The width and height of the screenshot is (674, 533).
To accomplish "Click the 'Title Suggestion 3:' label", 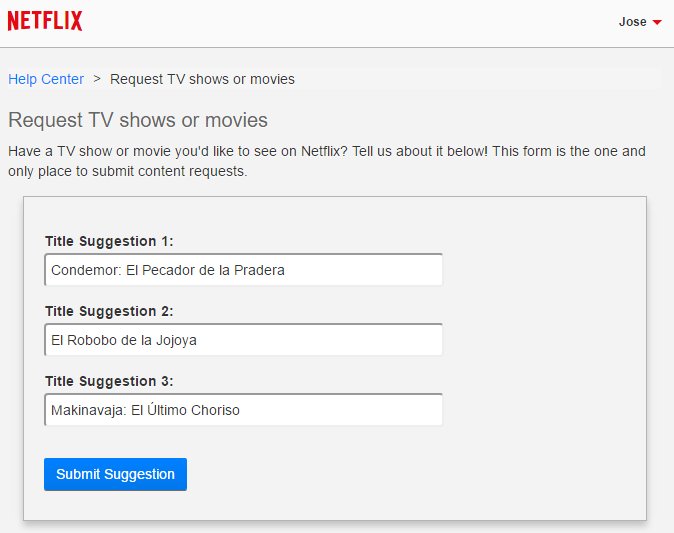I will coord(109,381).
